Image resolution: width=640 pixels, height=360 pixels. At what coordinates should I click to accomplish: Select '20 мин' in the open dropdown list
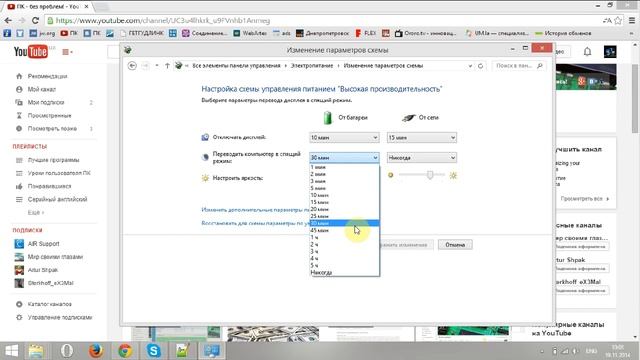344,209
